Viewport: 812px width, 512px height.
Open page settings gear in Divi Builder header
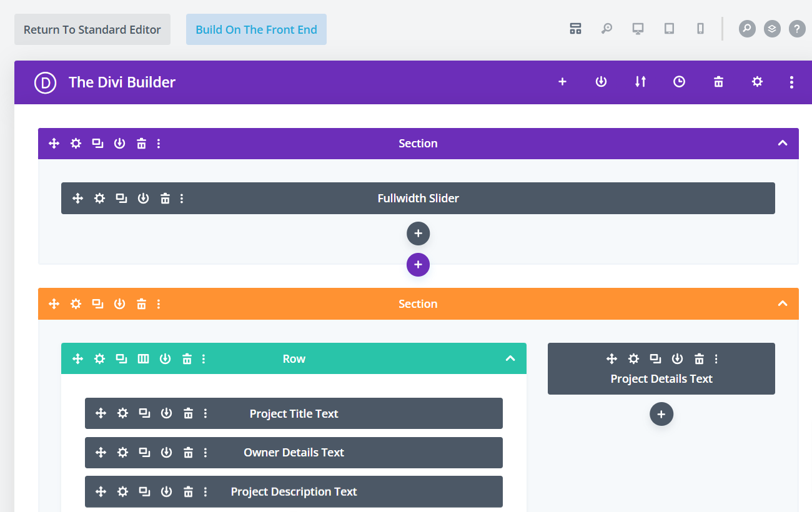(x=757, y=82)
